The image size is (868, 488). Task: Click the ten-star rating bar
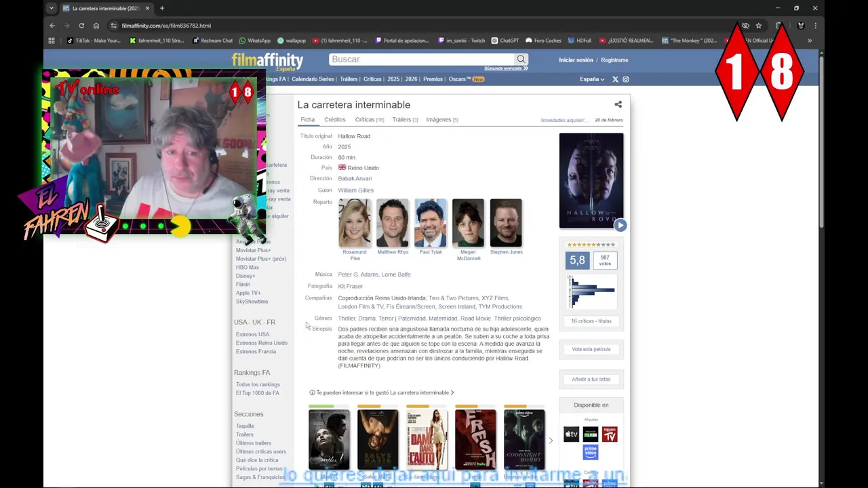[x=591, y=245]
